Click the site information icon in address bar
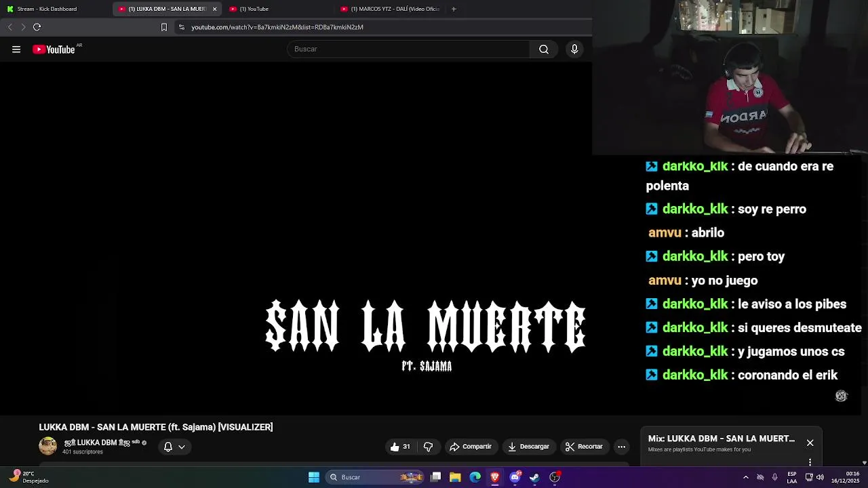The width and height of the screenshot is (868, 488). click(181, 27)
